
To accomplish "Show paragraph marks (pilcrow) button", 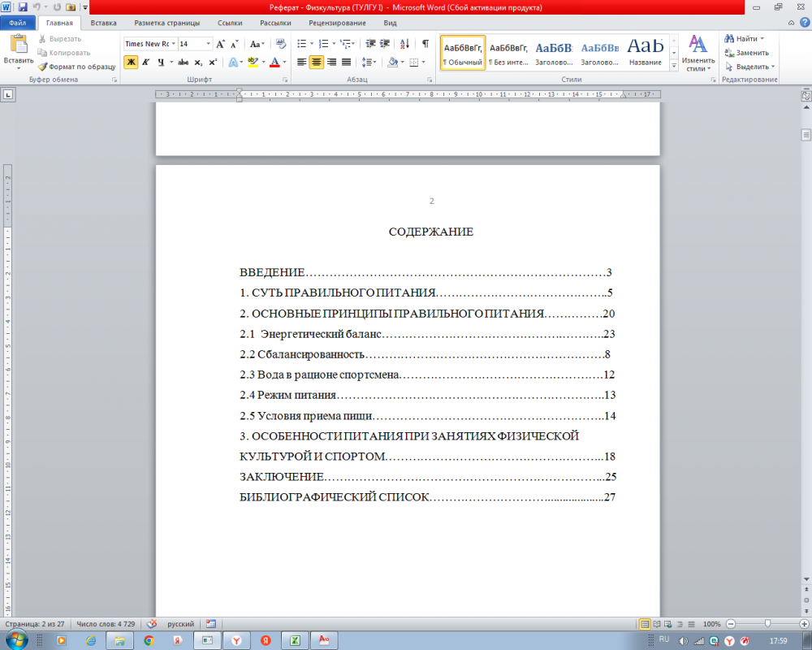I will coord(425,44).
